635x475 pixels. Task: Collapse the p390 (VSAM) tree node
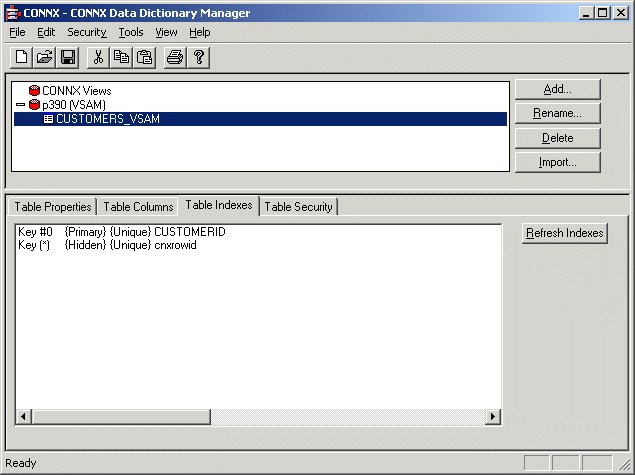click(20, 105)
